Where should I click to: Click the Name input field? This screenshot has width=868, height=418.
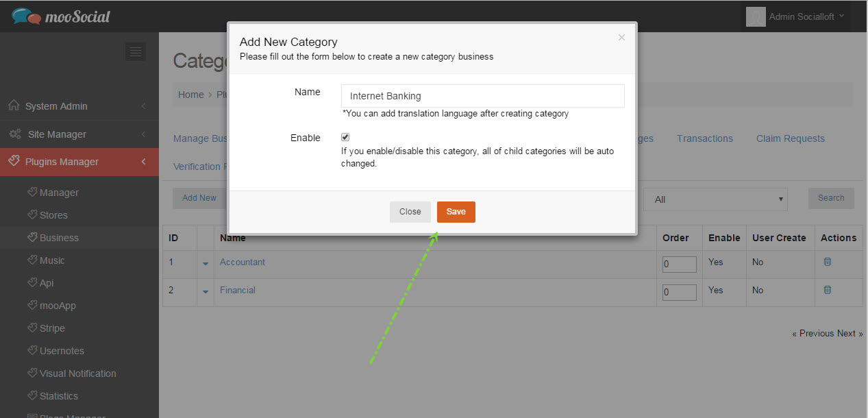[x=483, y=96]
